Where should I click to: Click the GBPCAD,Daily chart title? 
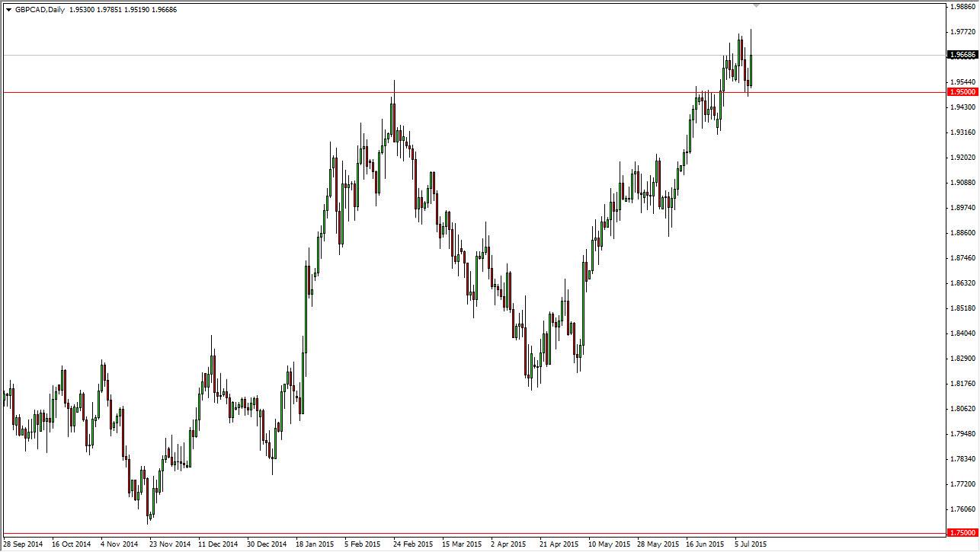click(40, 10)
